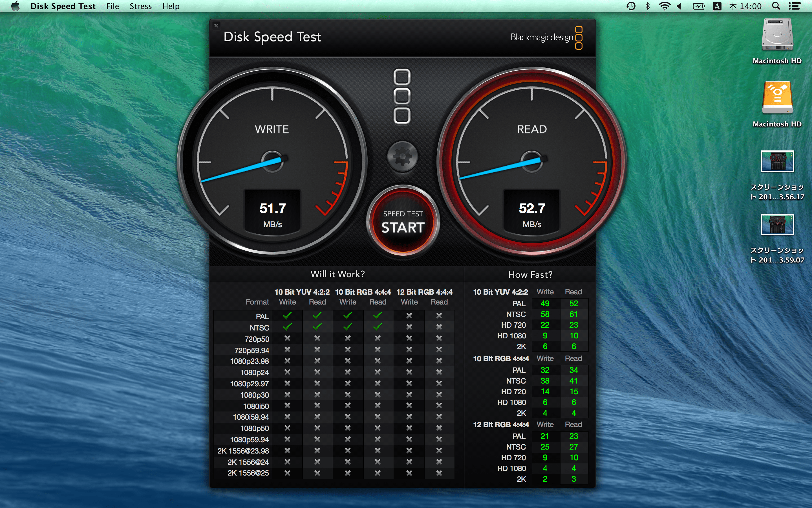Click 2K 1556@25 12 Bit Read cross
Viewport: 812px width, 508px height.
[439, 473]
